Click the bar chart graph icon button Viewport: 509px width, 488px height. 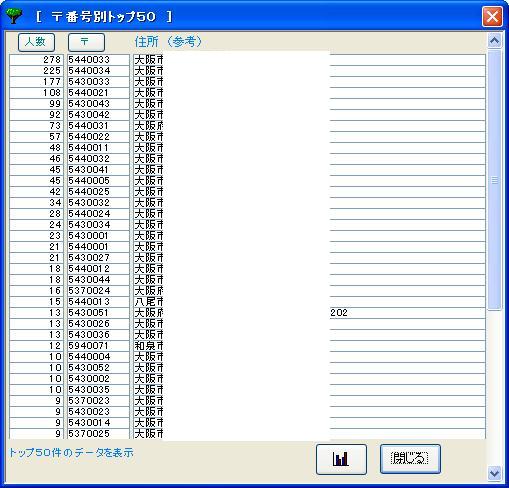tap(341, 459)
